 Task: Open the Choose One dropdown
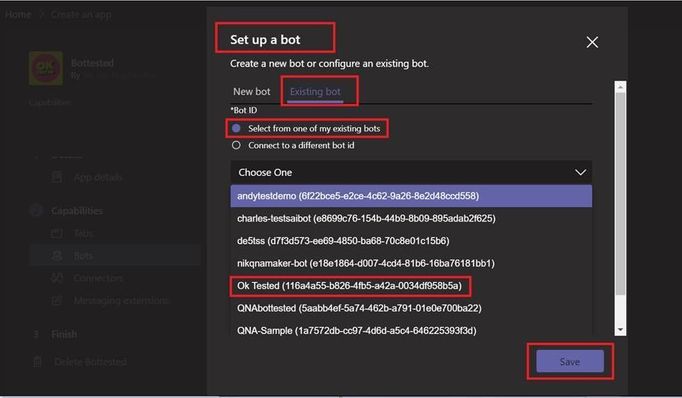[411, 172]
